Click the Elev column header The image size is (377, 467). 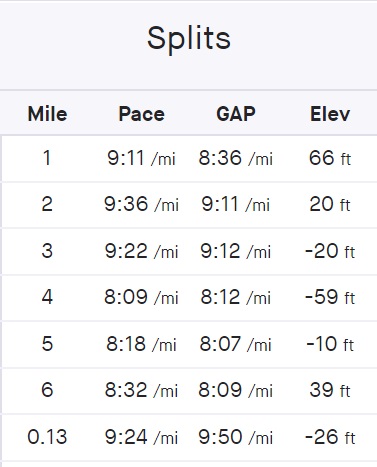point(330,114)
